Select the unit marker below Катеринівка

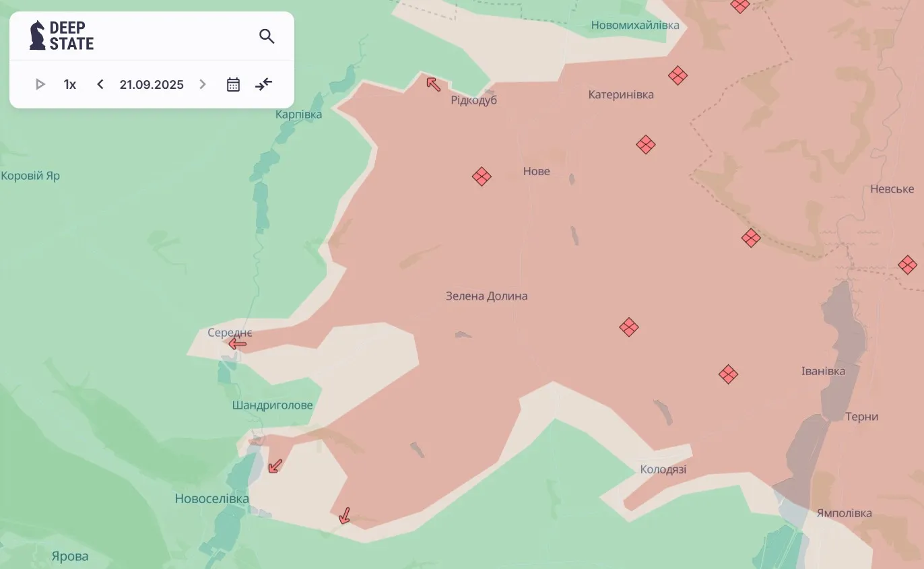(646, 144)
